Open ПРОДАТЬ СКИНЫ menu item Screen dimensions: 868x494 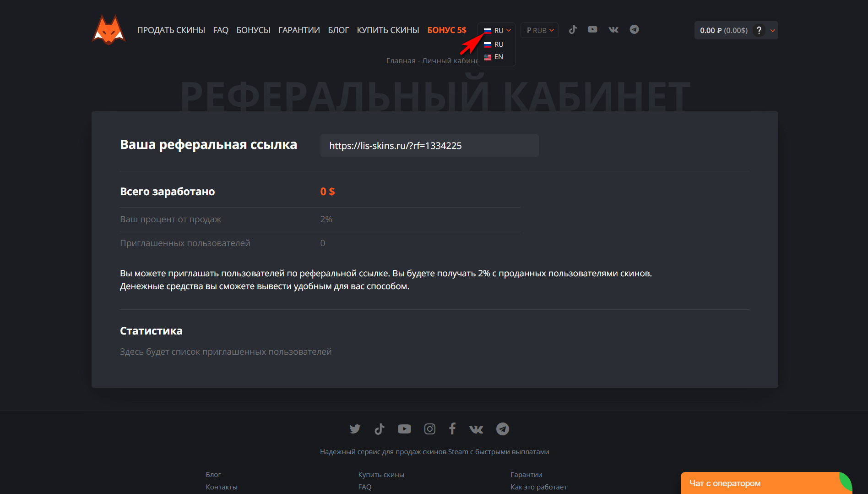pos(171,30)
